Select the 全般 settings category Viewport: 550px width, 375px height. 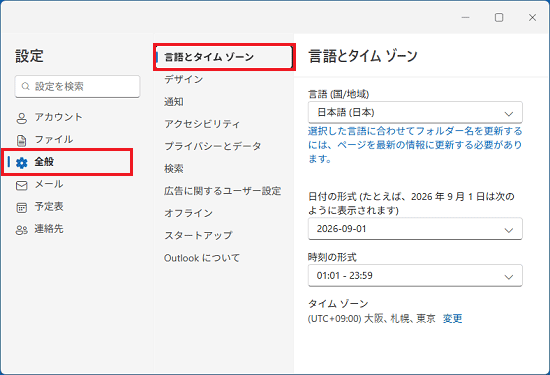[67, 162]
